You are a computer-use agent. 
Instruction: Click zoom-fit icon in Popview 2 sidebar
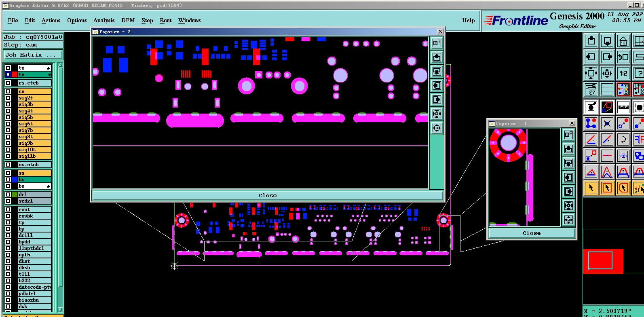pos(437,114)
